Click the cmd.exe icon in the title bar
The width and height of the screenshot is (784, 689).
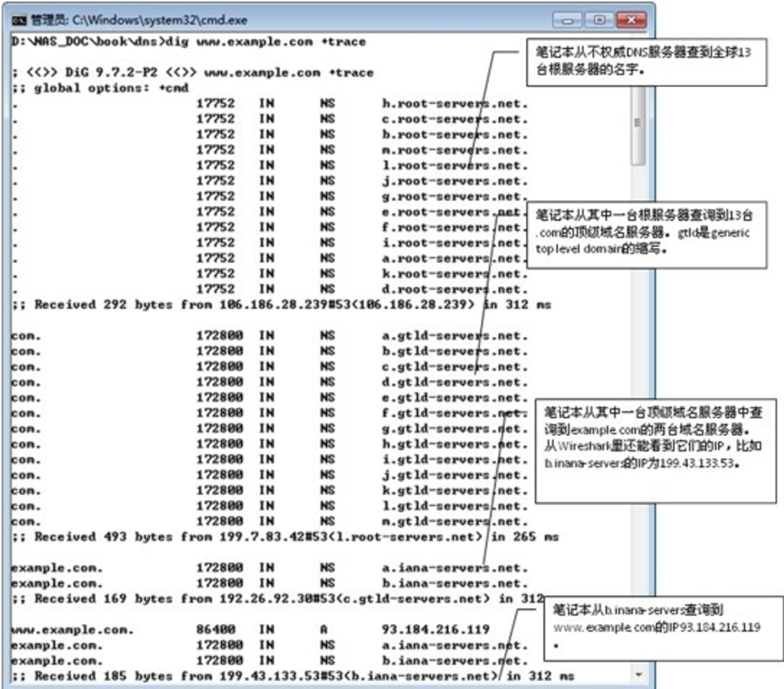(19, 20)
